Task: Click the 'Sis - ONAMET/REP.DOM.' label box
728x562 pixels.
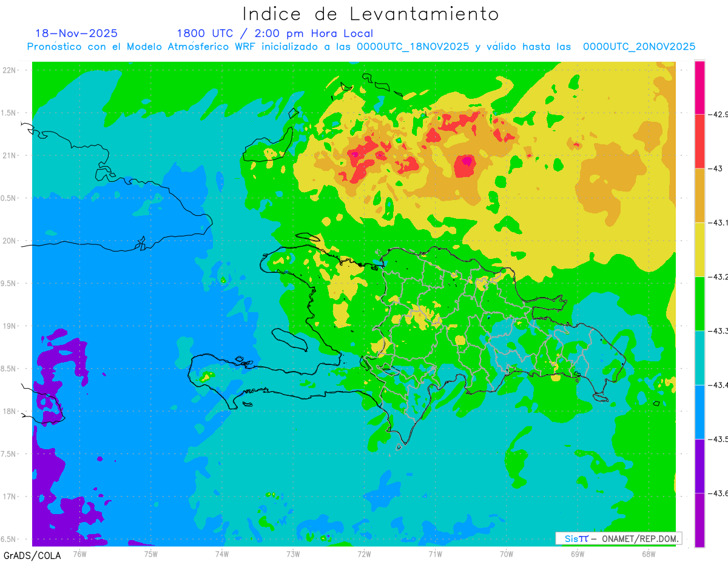Action: [618, 538]
